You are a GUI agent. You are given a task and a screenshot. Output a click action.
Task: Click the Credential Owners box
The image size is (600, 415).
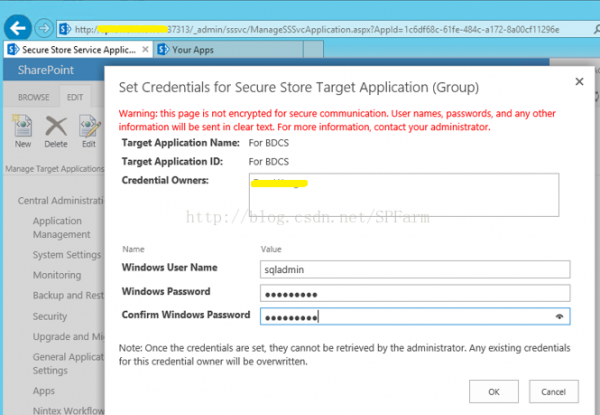tap(404, 195)
